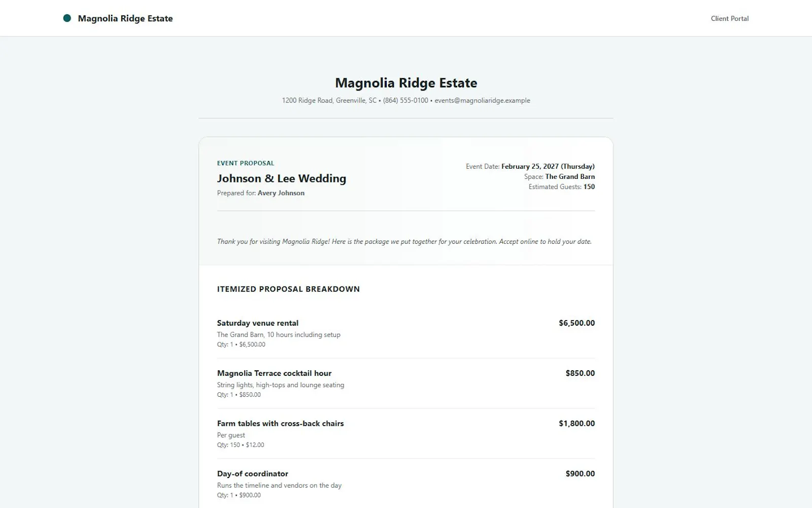812x508 pixels.
Task: Select Farm tables with cross-back chairs title
Action: (280, 424)
